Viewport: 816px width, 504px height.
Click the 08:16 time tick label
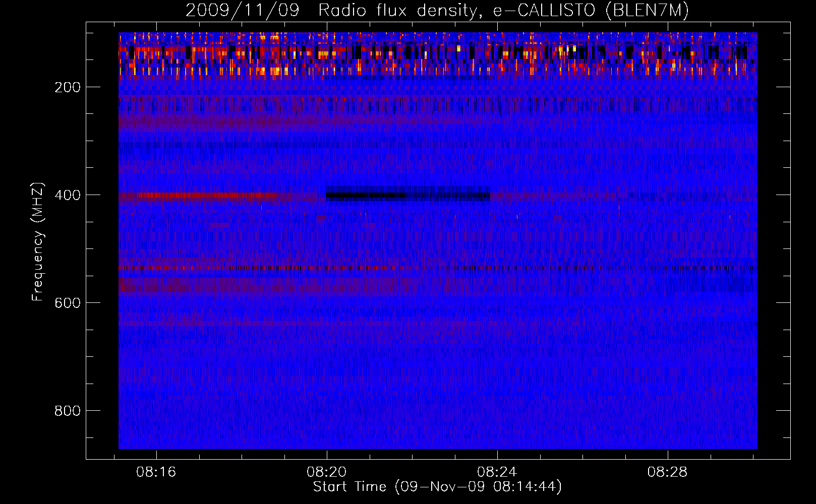tap(156, 472)
